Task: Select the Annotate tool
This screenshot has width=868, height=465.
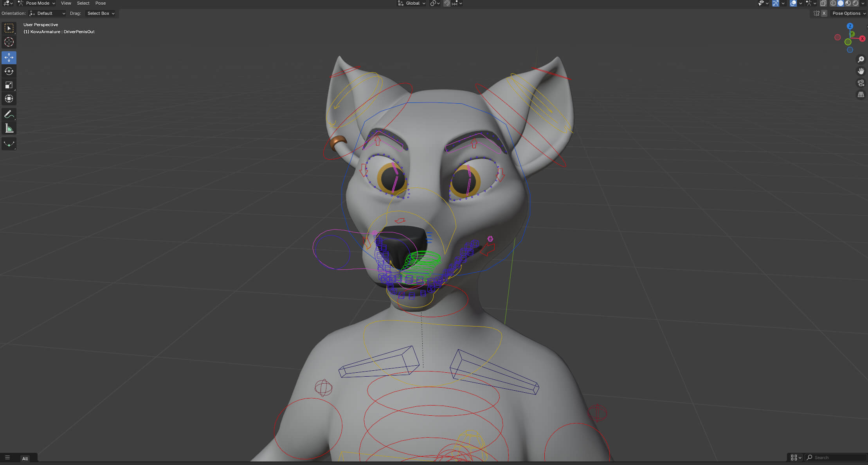Action: [9, 114]
